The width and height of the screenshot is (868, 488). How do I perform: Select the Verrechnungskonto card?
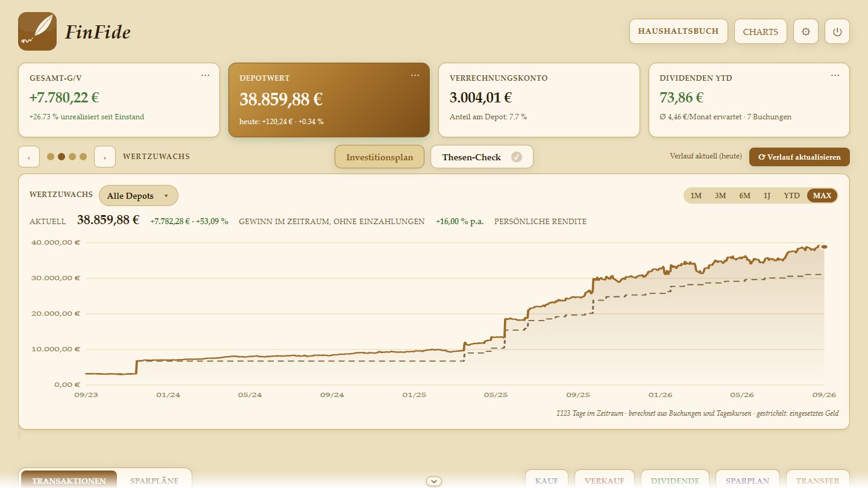point(539,100)
